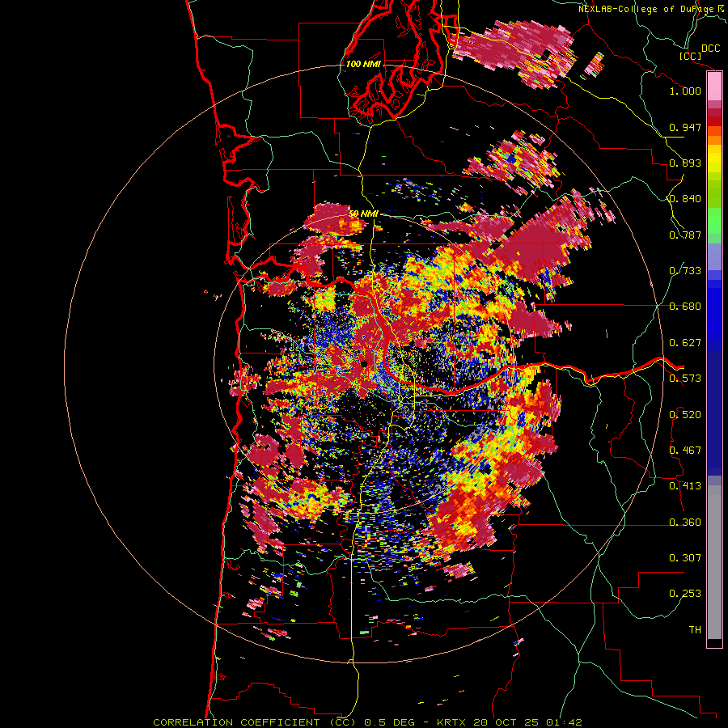Viewport: 728px width, 728px height.
Task: Click the TH threshold label
Action: point(695,630)
